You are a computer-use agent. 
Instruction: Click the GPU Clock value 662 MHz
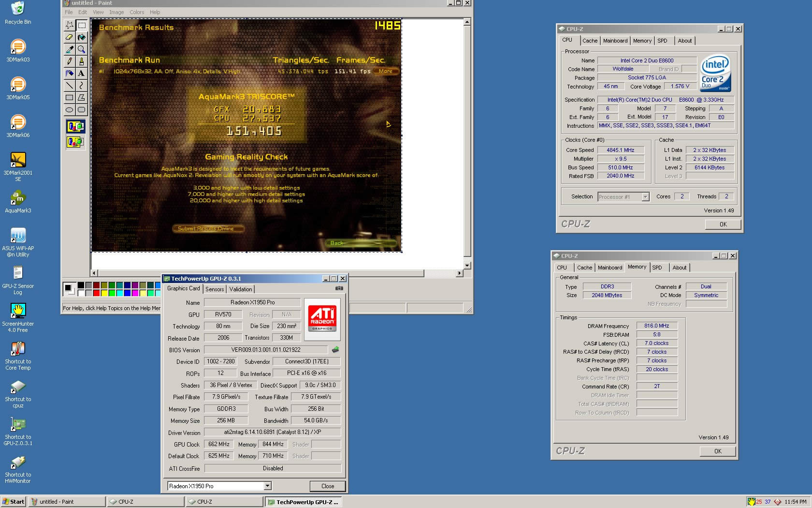point(219,444)
